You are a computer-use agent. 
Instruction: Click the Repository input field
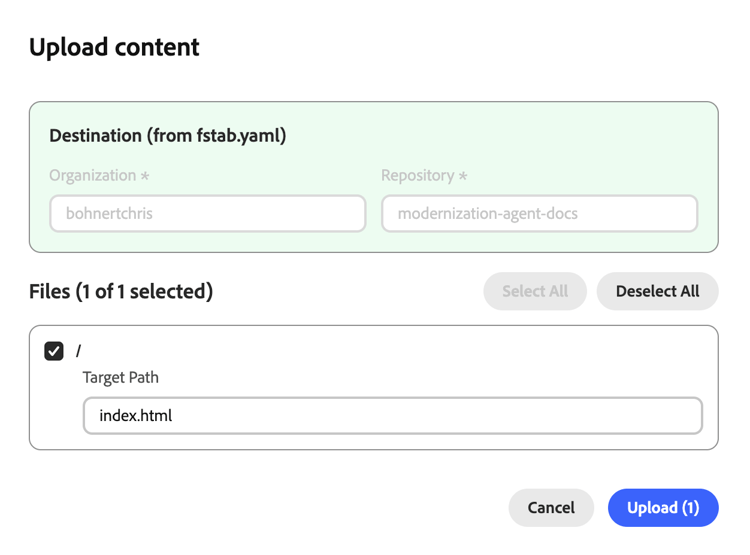click(539, 213)
